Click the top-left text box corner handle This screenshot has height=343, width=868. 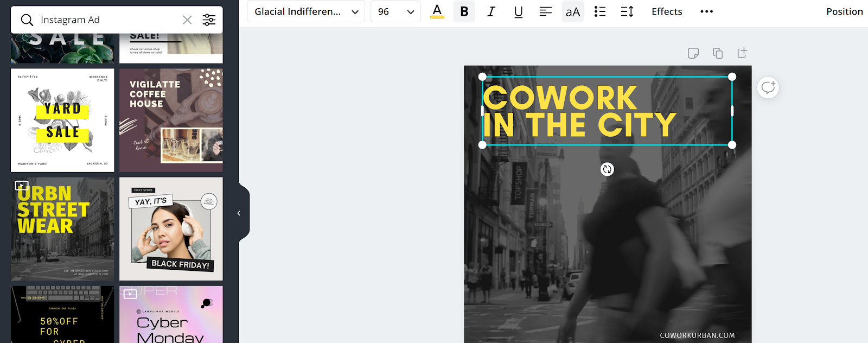(x=482, y=77)
